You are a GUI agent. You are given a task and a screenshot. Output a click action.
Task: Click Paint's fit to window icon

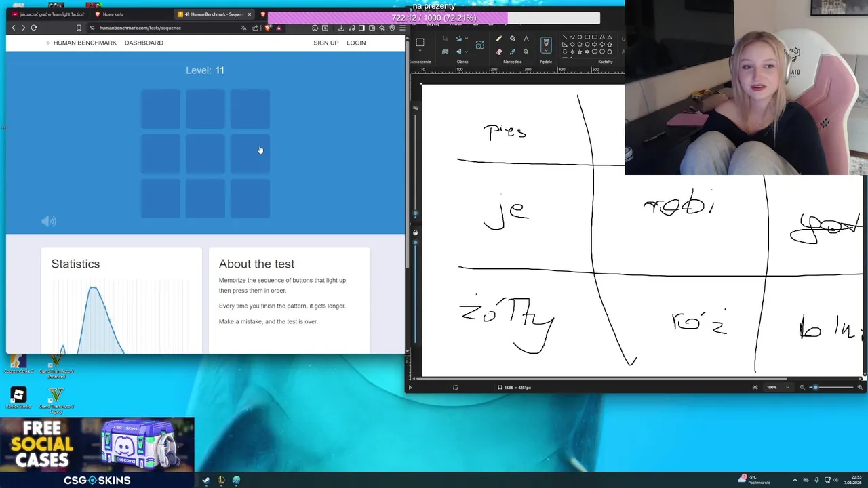point(755,387)
